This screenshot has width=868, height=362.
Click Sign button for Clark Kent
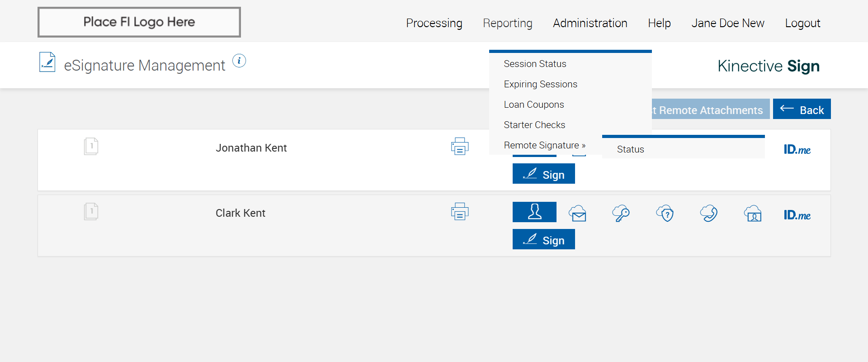(x=543, y=239)
